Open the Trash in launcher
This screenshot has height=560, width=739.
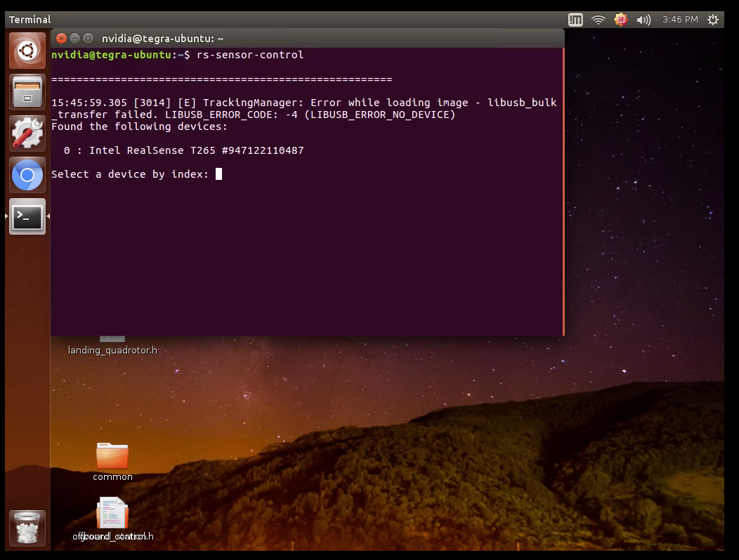(27, 528)
